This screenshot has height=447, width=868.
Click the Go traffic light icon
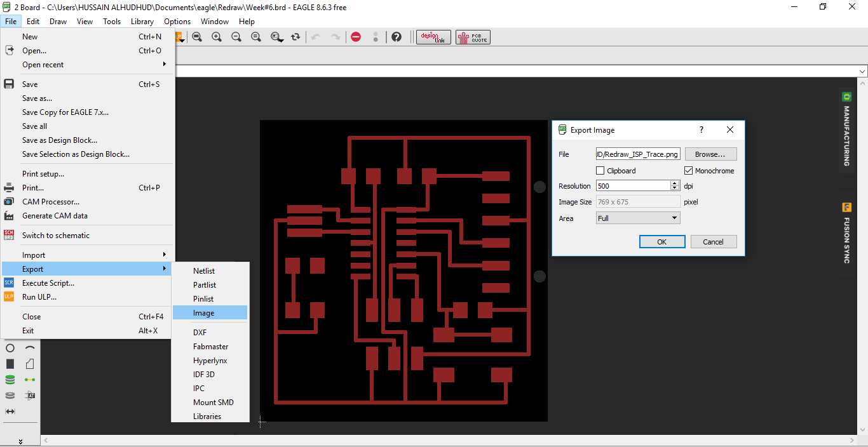[376, 37]
